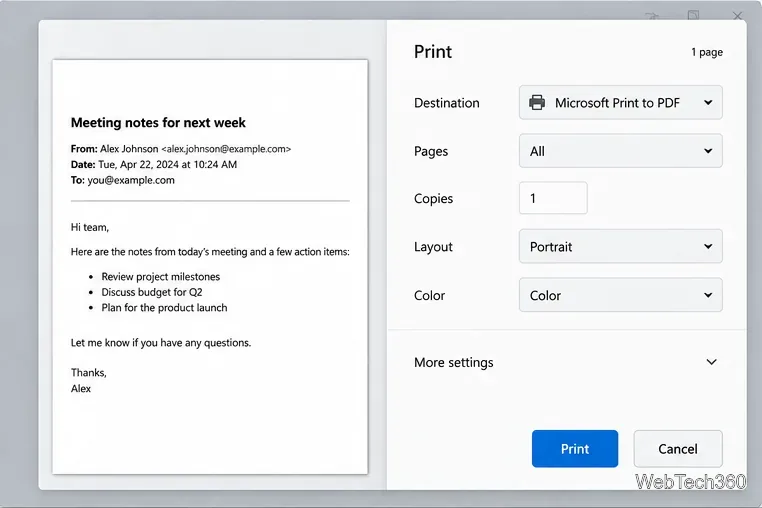
Task: Close the background window with X
Action: point(738,16)
